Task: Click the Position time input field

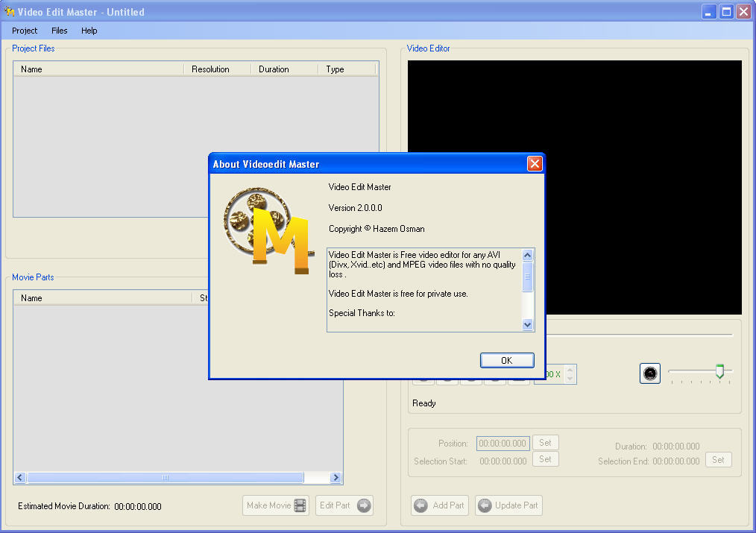Action: click(503, 442)
